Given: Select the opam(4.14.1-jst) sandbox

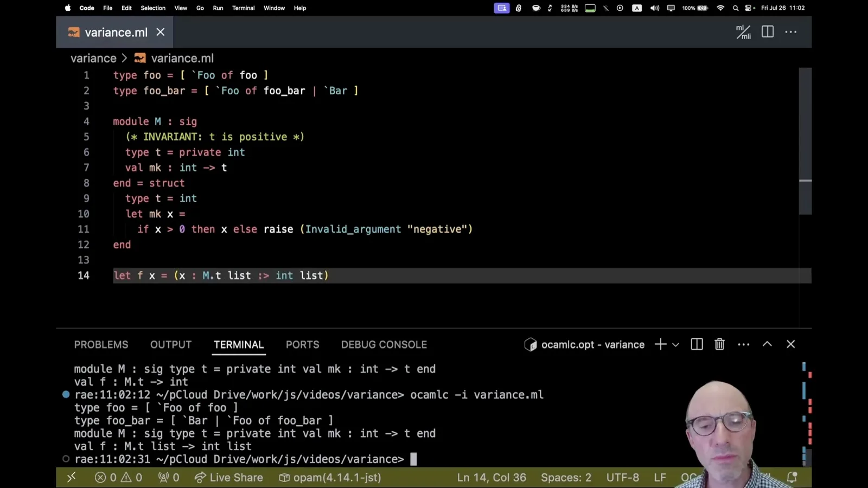Looking at the screenshot, I should pos(330,477).
